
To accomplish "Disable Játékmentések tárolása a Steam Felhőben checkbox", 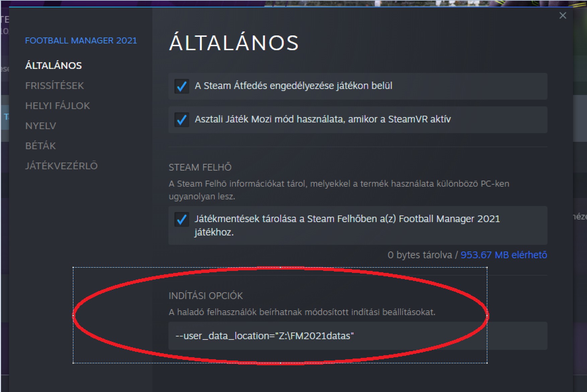I will (x=182, y=219).
